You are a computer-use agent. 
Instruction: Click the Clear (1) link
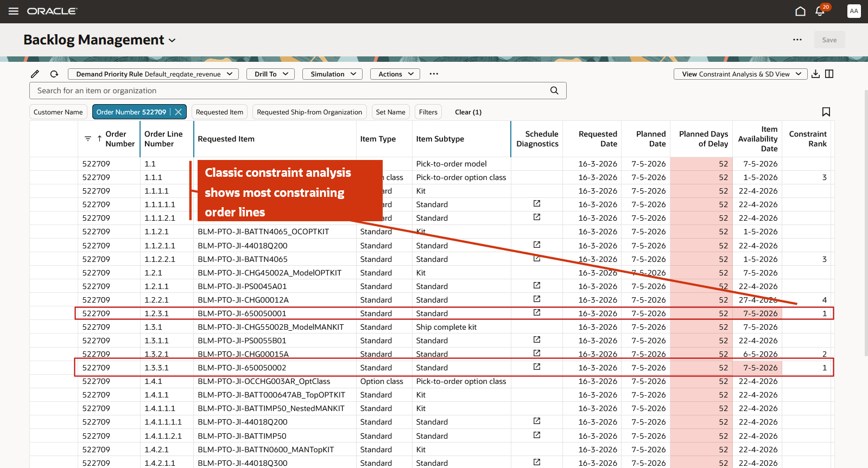click(468, 112)
